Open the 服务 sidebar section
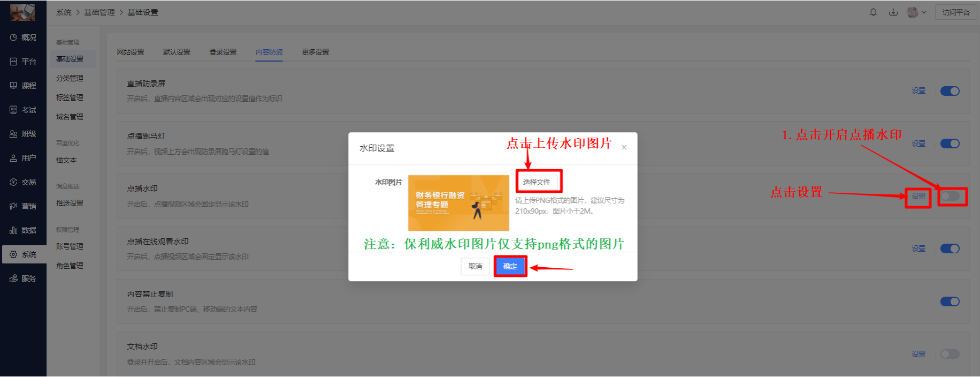Viewport: 980px width, 377px height. click(x=23, y=278)
